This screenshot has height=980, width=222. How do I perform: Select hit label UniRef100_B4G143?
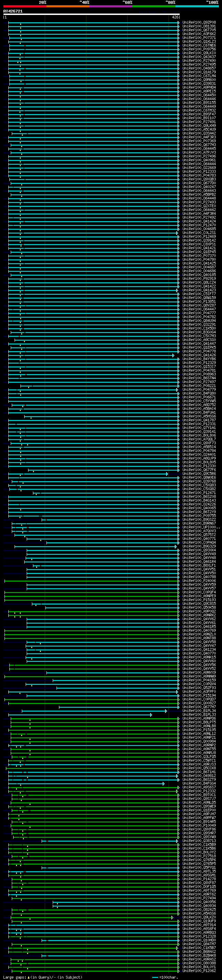[x=199, y=500]
